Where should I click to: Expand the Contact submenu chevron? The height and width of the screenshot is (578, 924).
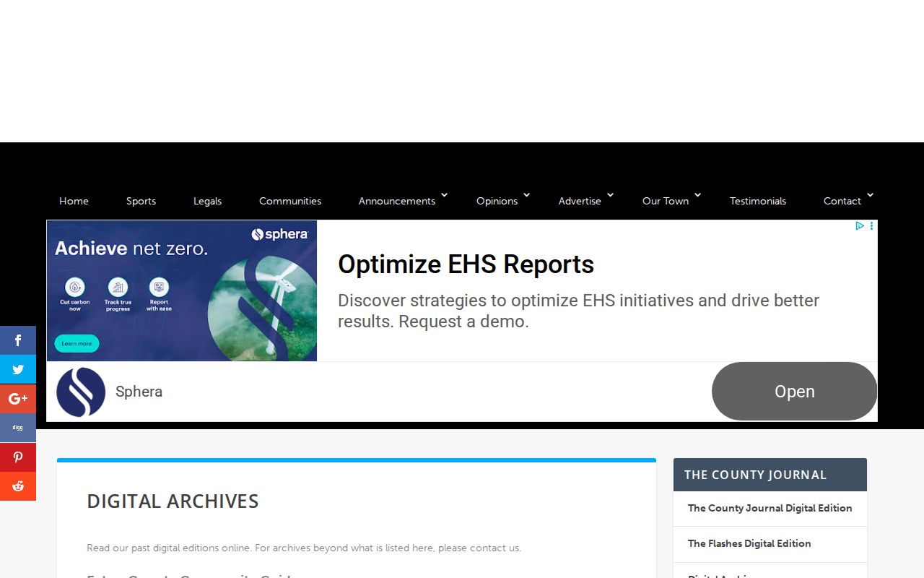click(871, 195)
